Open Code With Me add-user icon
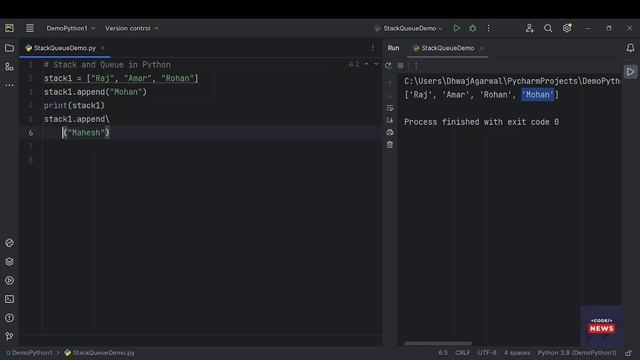 point(529,28)
